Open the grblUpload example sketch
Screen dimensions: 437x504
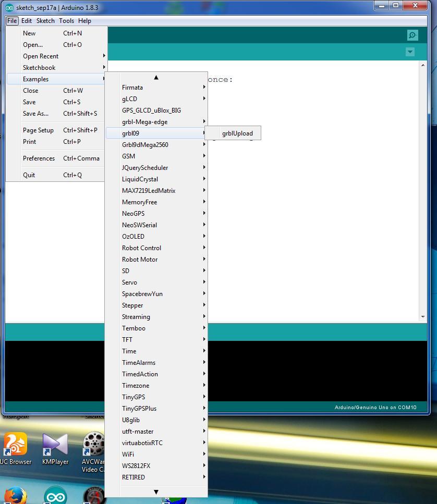pos(233,133)
